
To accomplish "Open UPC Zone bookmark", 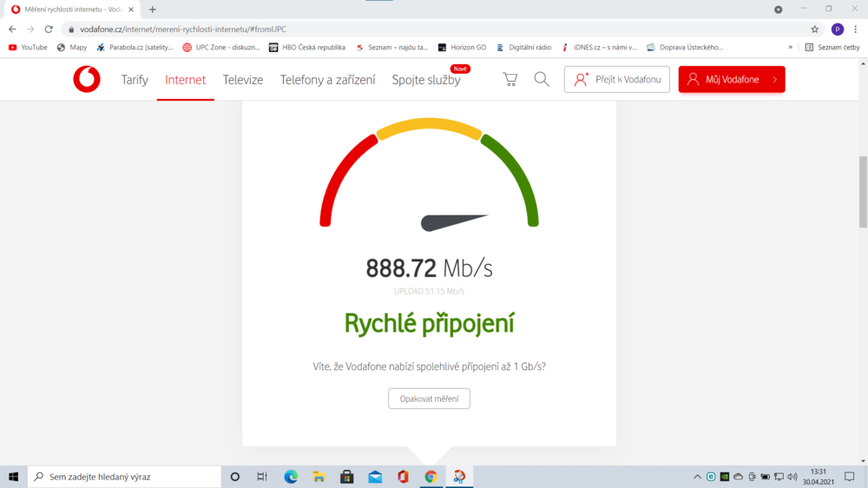I will (220, 48).
